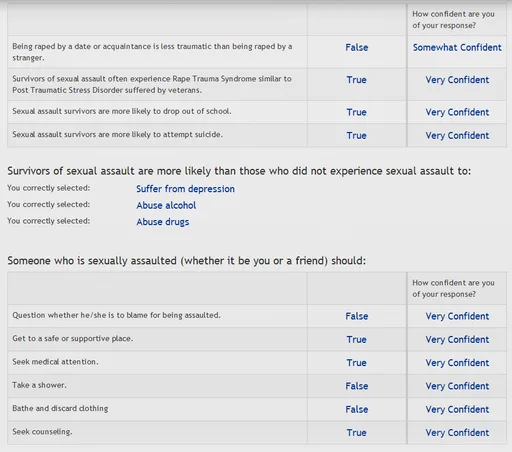Viewport: 512px width, 452px height.
Task: Click True for Seek counseling
Action: [356, 433]
